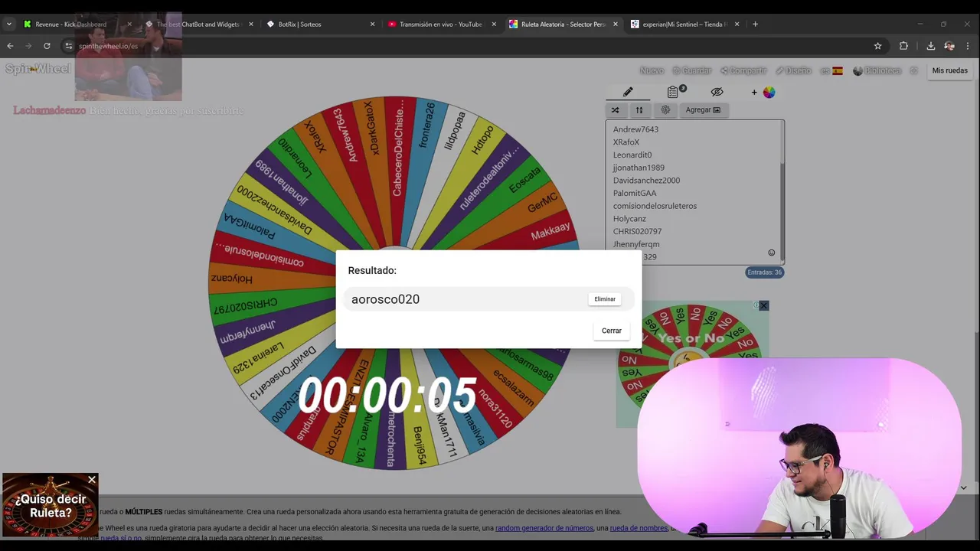
Task: Click the random generador de números link
Action: point(544,528)
